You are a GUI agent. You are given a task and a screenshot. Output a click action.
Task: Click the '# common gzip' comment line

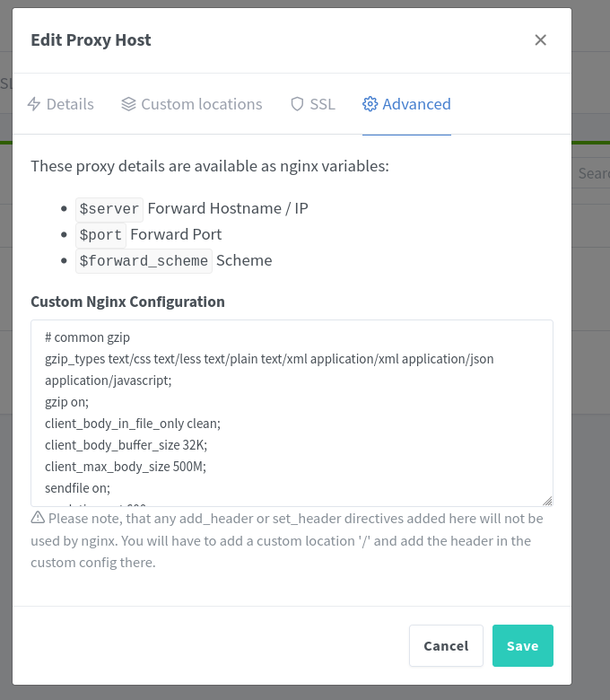point(87,337)
